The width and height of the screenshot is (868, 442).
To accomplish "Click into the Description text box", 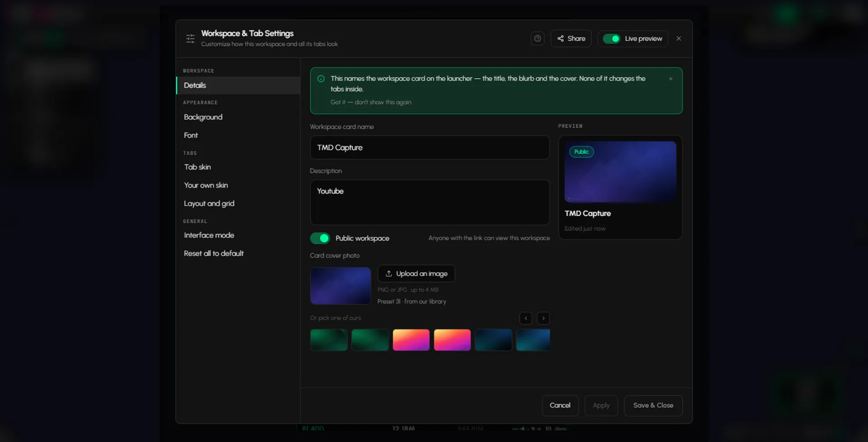I will point(429,202).
